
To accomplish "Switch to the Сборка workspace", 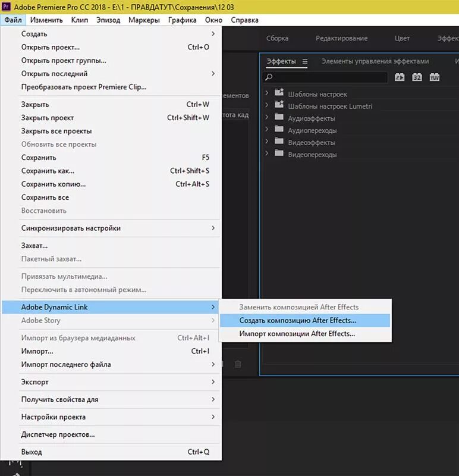I will pos(277,38).
